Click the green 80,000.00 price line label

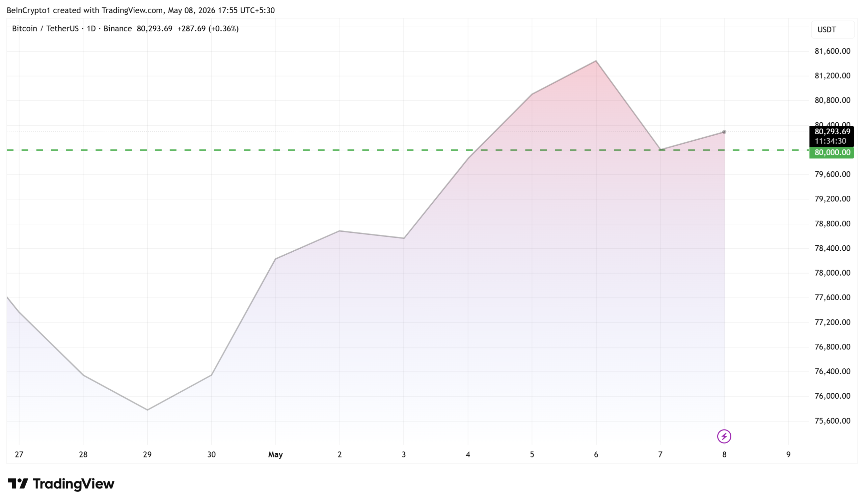[831, 152]
